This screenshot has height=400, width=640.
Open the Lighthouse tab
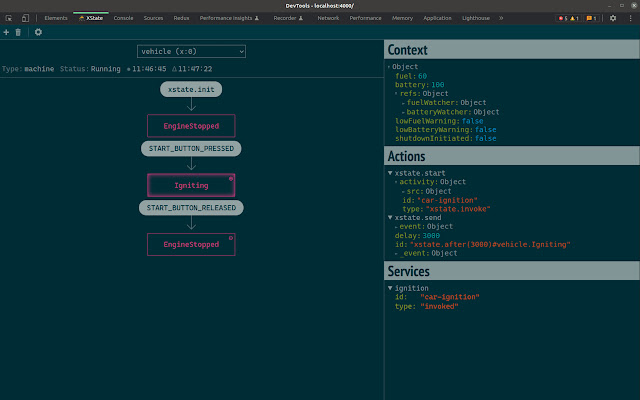[476, 18]
